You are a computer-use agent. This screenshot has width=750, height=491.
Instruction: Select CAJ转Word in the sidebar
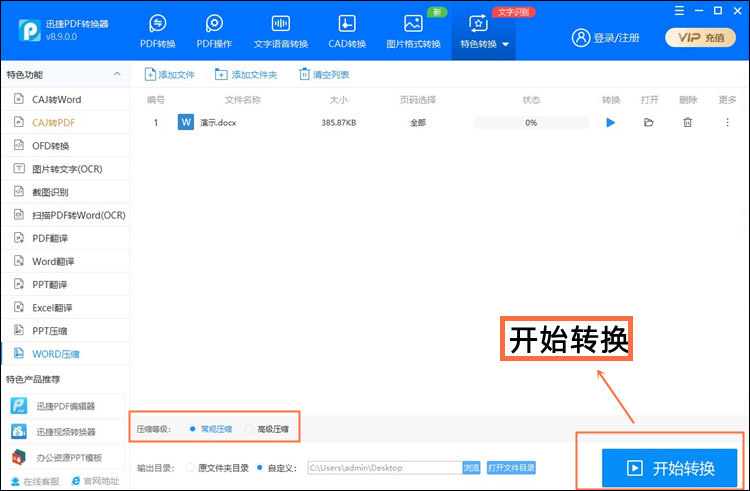66,99
